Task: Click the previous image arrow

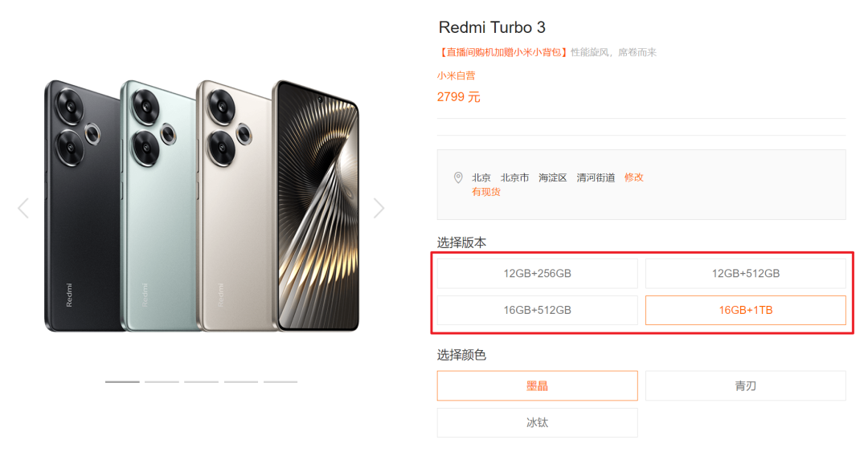Action: [x=23, y=209]
